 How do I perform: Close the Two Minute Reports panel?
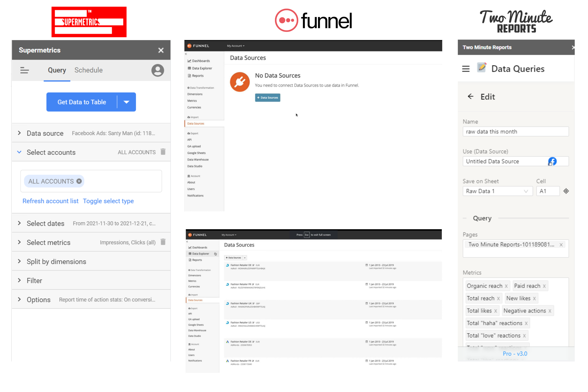click(573, 47)
